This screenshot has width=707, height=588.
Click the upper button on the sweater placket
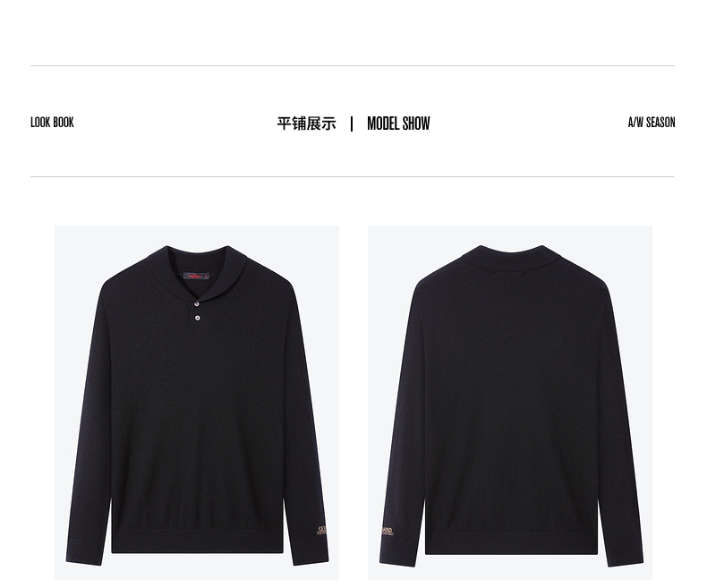point(197,305)
